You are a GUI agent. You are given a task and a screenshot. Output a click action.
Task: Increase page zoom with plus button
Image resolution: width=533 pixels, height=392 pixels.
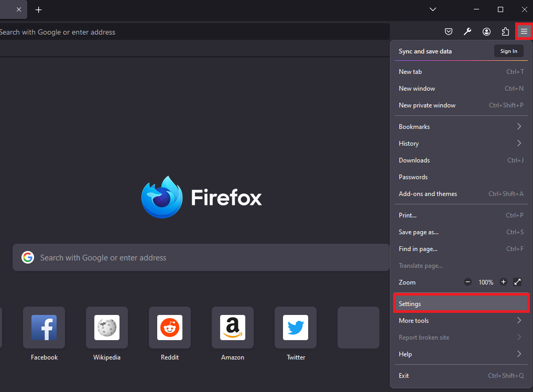click(x=503, y=282)
